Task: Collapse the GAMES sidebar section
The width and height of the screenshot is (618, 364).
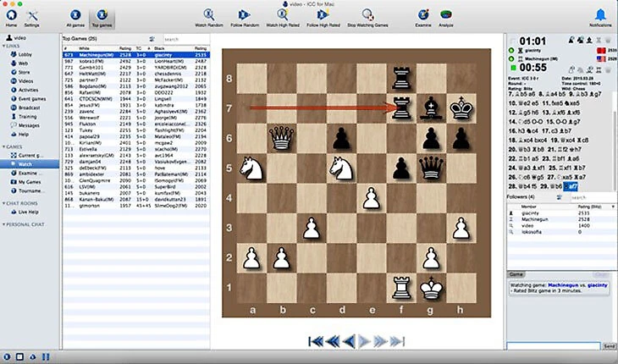Action: [4, 146]
